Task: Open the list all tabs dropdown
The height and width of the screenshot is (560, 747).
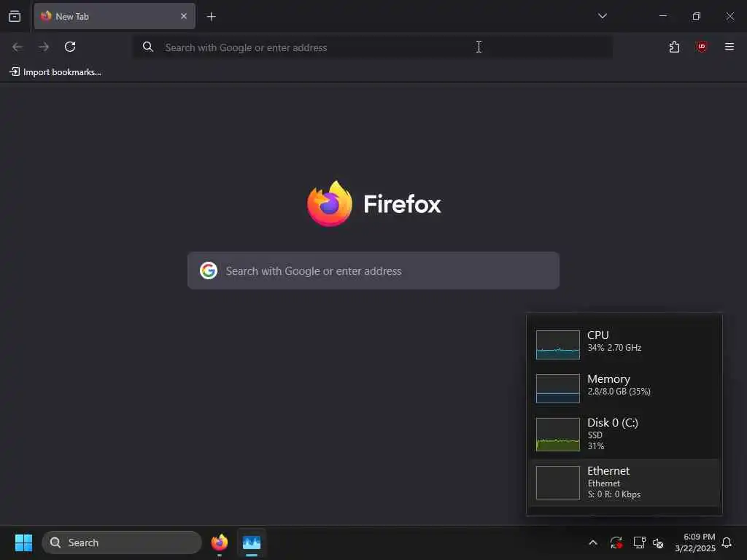Action: 602,16
